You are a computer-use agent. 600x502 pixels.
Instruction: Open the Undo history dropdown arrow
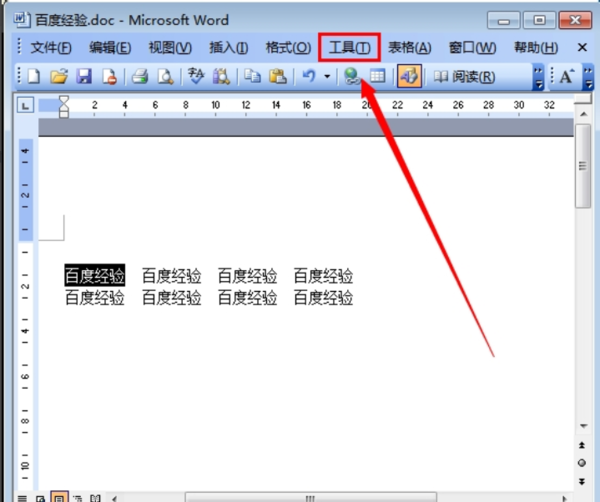click(327, 77)
